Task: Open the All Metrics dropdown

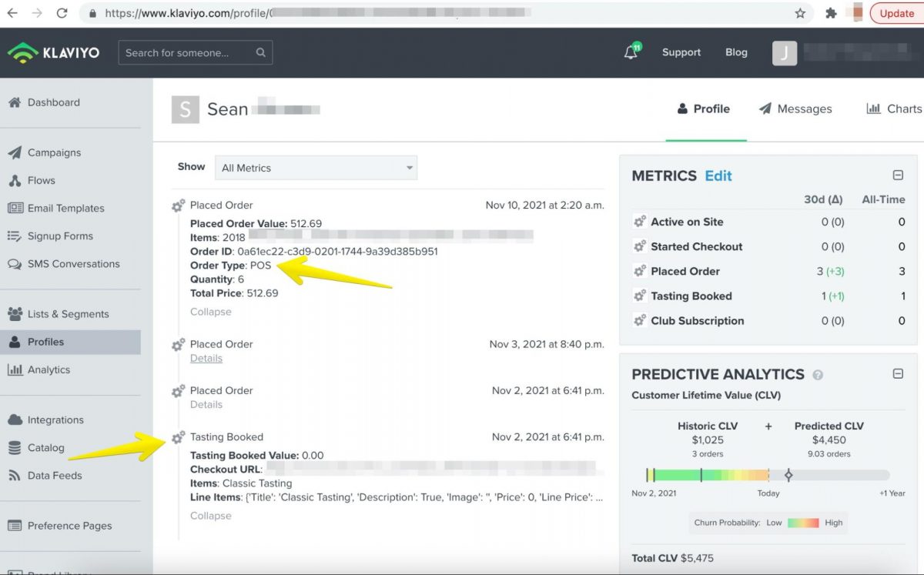Action: click(x=316, y=168)
